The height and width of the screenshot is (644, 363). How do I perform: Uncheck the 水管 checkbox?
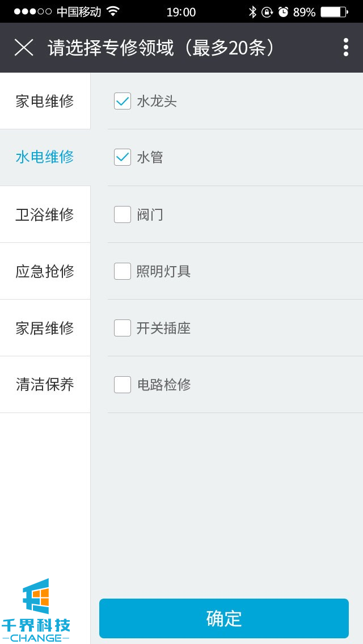[x=123, y=157]
